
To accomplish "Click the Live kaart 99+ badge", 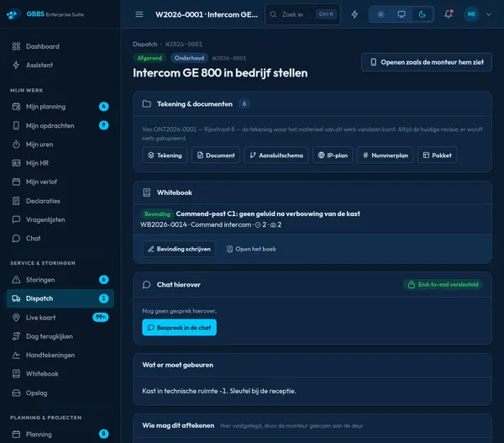I will pyautogui.click(x=101, y=317).
